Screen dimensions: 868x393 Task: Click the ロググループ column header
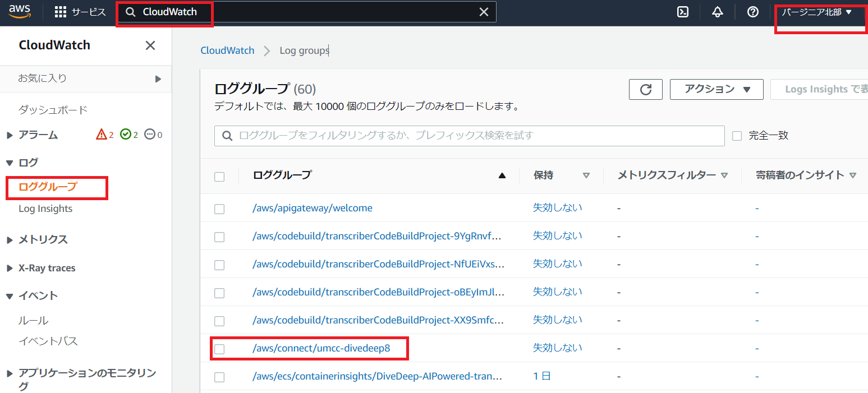point(282,175)
